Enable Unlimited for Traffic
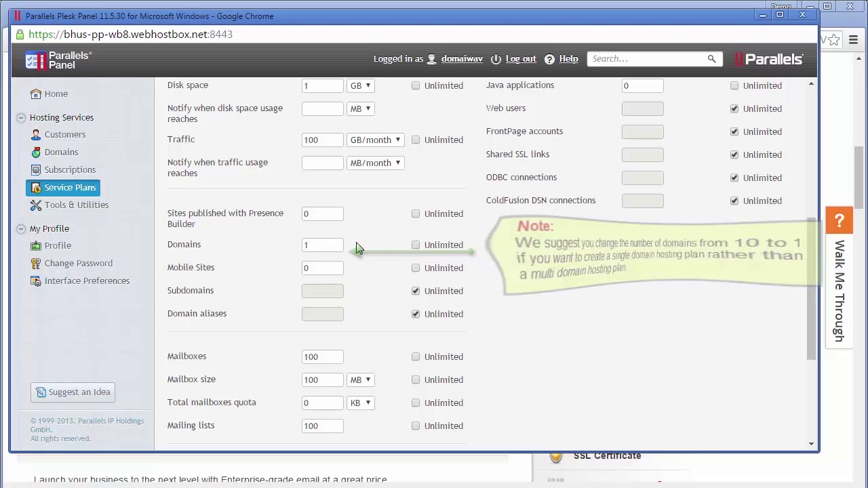Viewport: 868px width, 488px height. (x=416, y=140)
